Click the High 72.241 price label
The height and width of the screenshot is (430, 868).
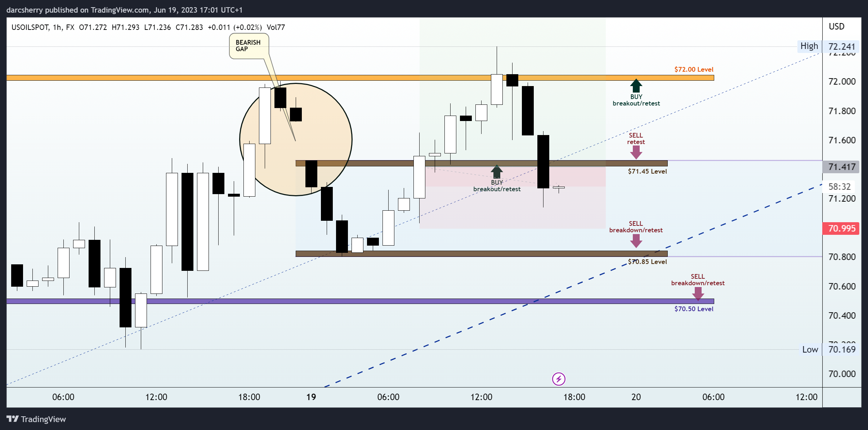(x=828, y=46)
